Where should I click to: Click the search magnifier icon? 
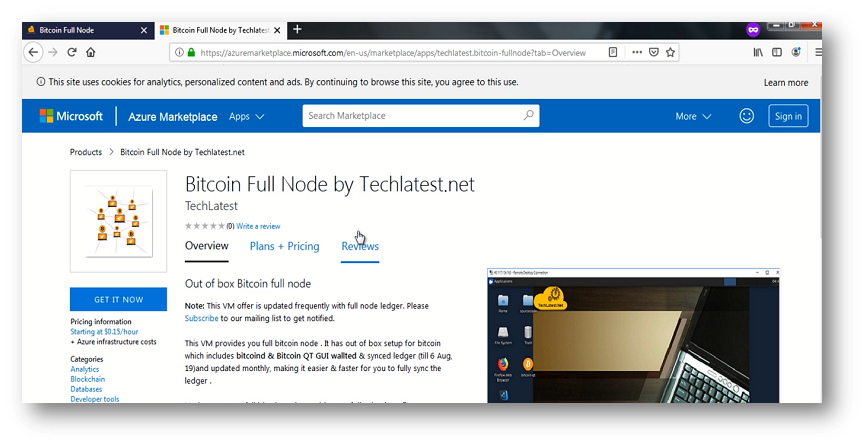pyautogui.click(x=528, y=115)
